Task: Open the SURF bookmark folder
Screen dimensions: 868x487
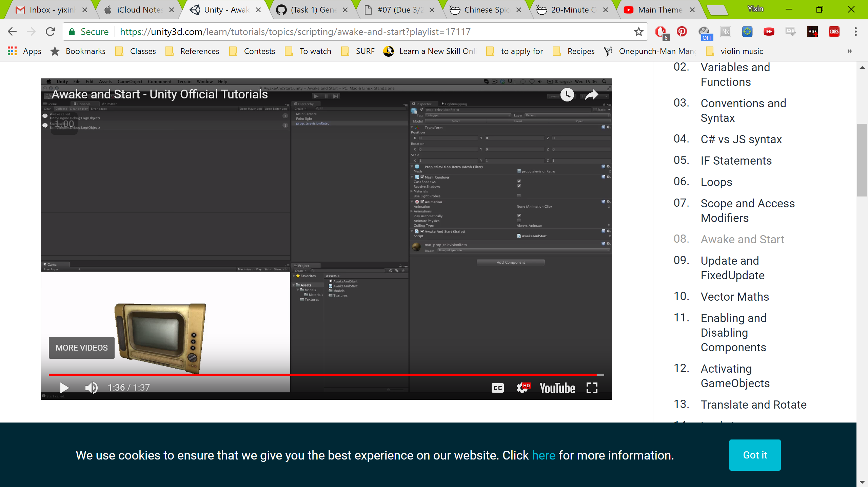Action: (358, 51)
